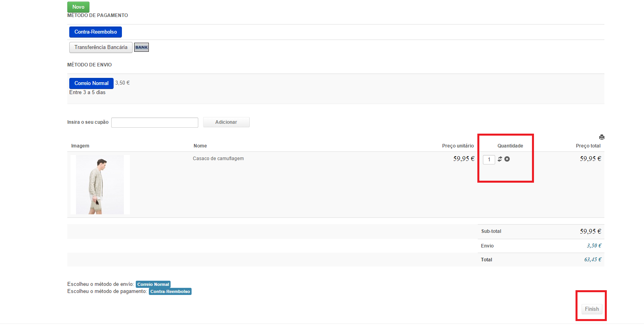This screenshot has width=644, height=325.
Task: Click the Correio Normal summary badge
Action: click(153, 284)
